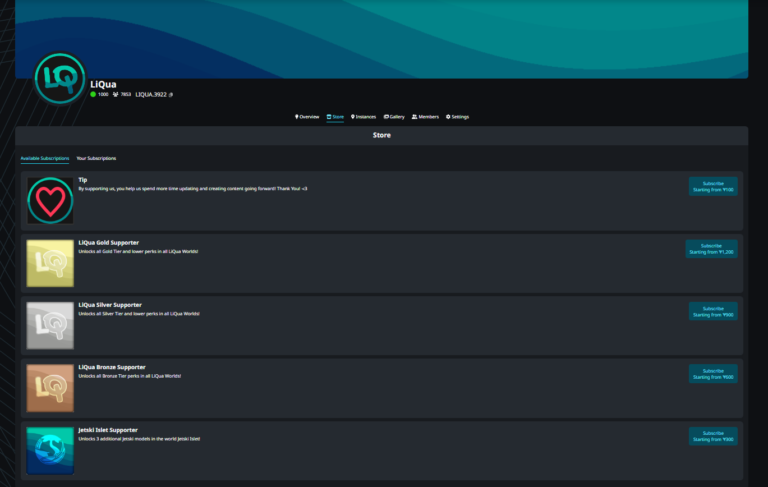Click the LiQua group logo avatar
This screenshot has height=487, width=768.
point(60,78)
